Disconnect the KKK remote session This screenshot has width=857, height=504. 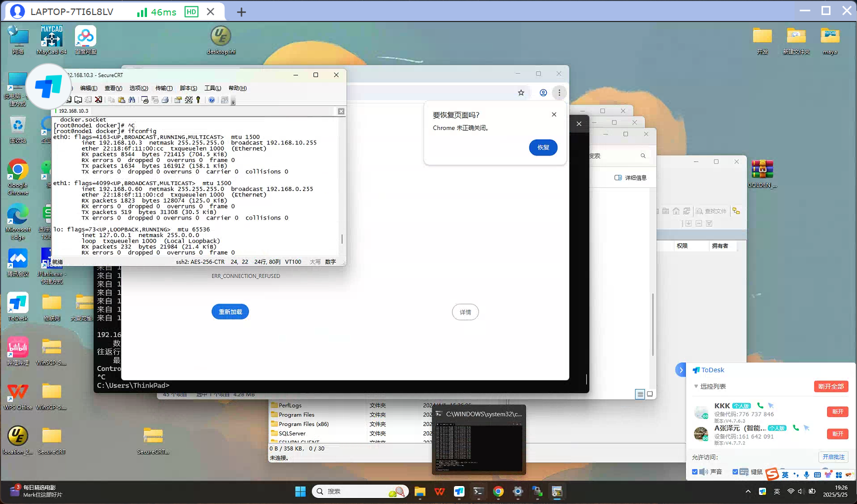pos(837,411)
